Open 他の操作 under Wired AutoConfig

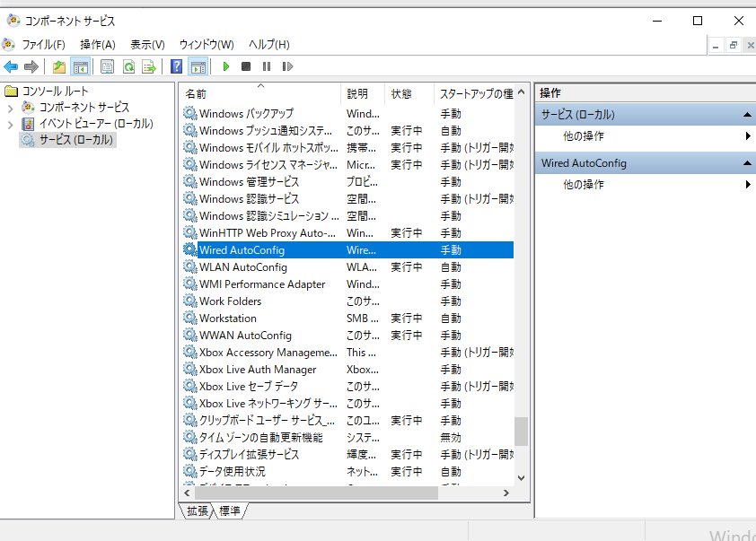point(583,185)
